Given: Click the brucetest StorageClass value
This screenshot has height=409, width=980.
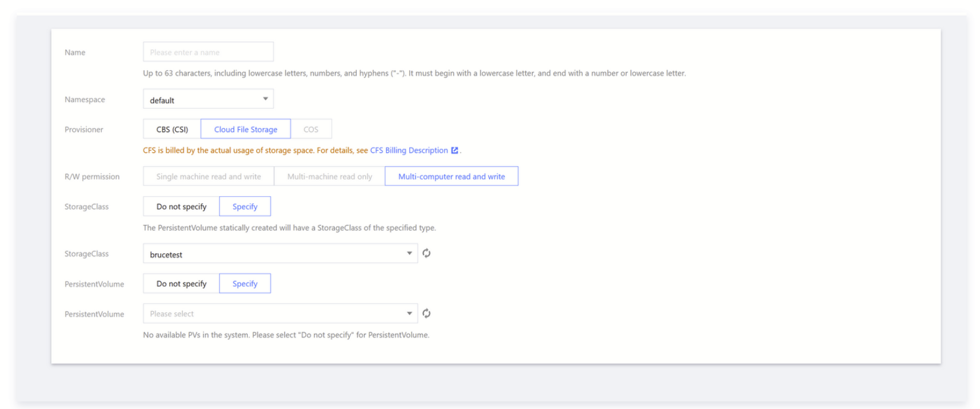Looking at the screenshot, I should tap(167, 255).
